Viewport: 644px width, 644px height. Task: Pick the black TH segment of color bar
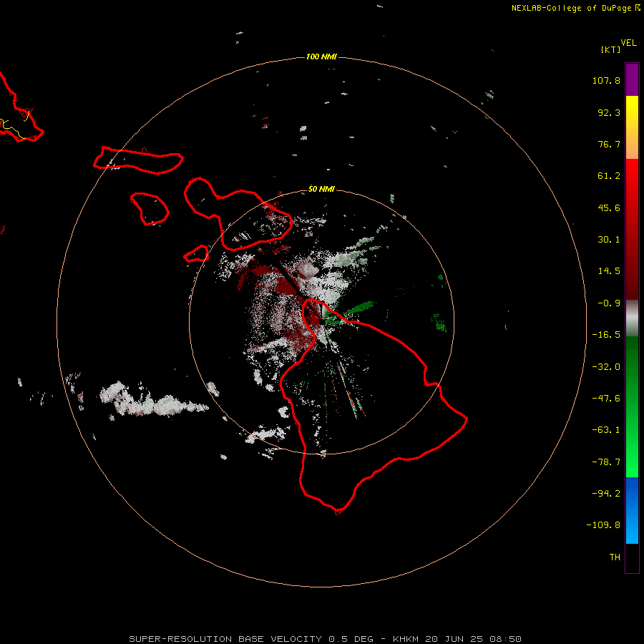click(x=632, y=557)
